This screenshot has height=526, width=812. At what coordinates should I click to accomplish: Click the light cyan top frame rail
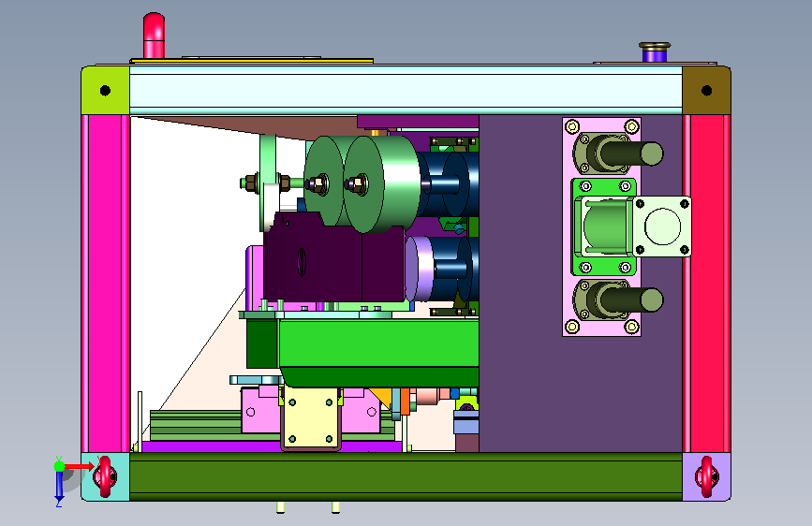point(406,90)
